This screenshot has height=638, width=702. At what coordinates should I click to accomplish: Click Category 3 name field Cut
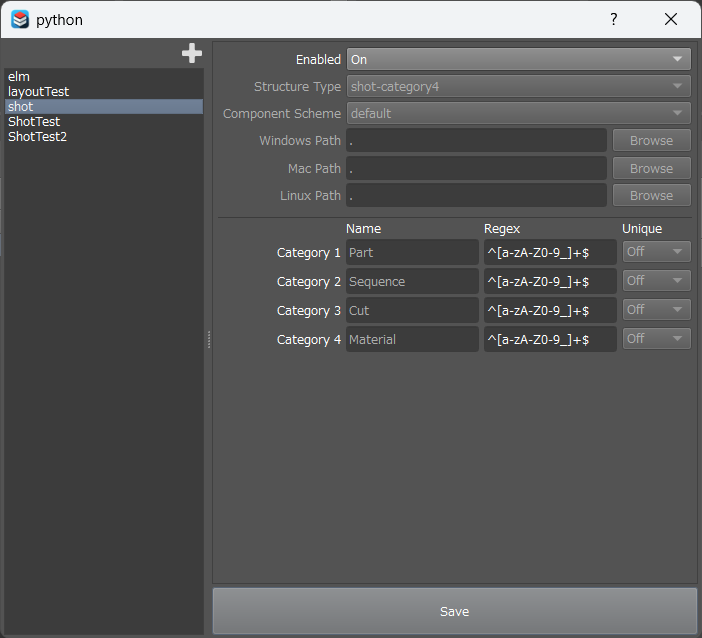tap(412, 310)
